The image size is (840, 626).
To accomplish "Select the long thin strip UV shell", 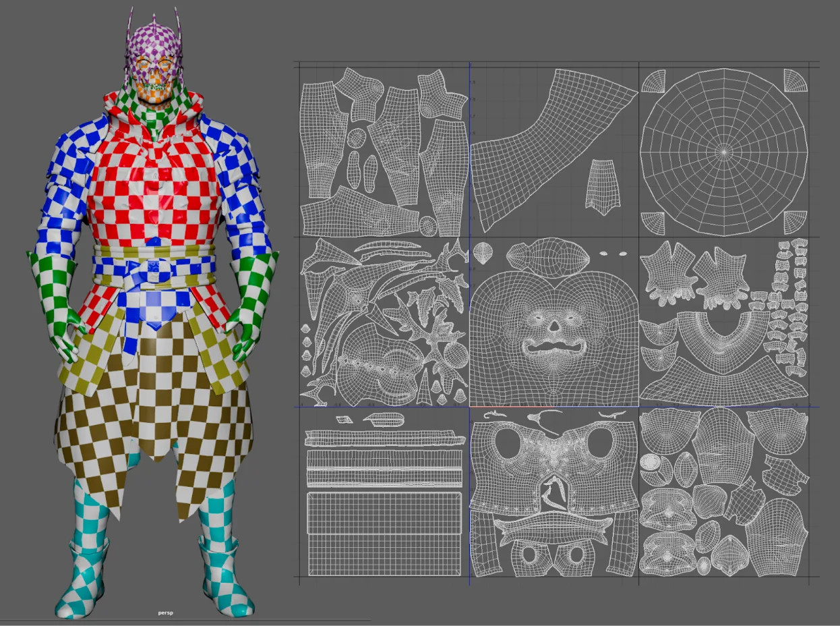I will point(384,438).
